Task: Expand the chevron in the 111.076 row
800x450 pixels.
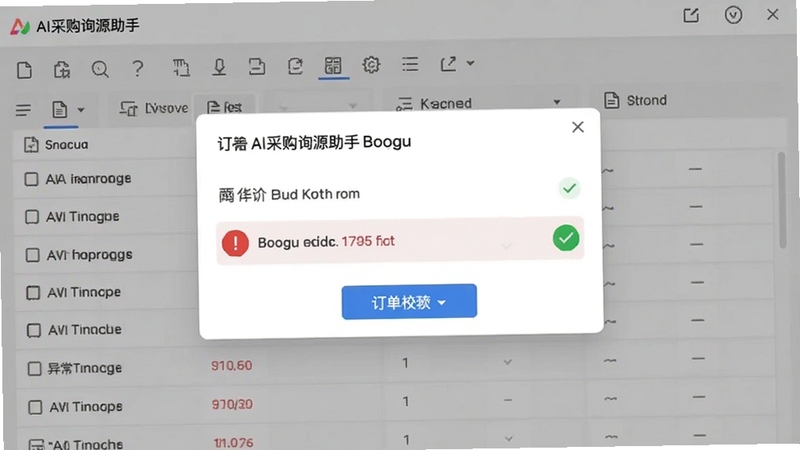Action: [x=509, y=439]
